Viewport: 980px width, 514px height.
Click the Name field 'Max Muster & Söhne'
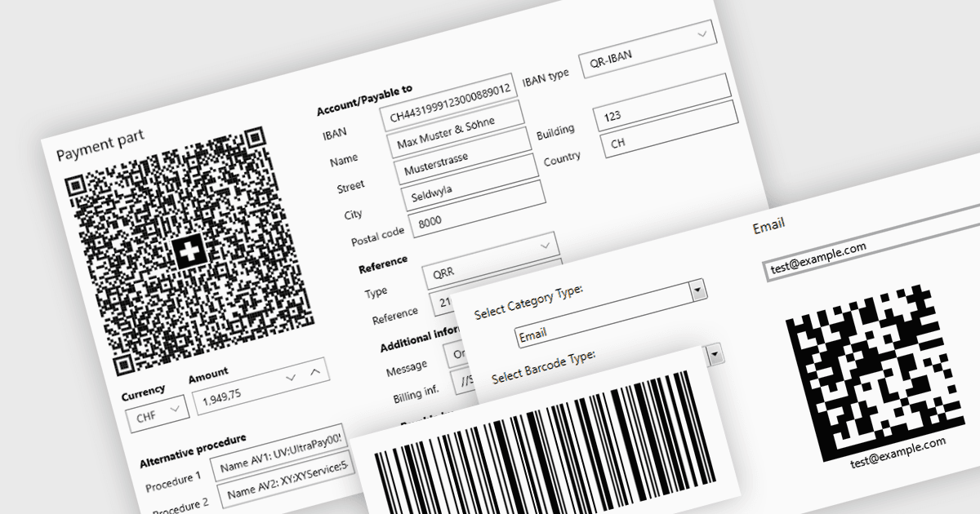(456, 131)
